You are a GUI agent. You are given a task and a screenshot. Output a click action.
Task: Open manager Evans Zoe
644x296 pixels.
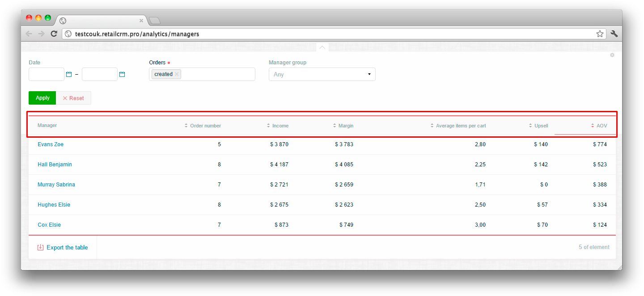(x=51, y=144)
